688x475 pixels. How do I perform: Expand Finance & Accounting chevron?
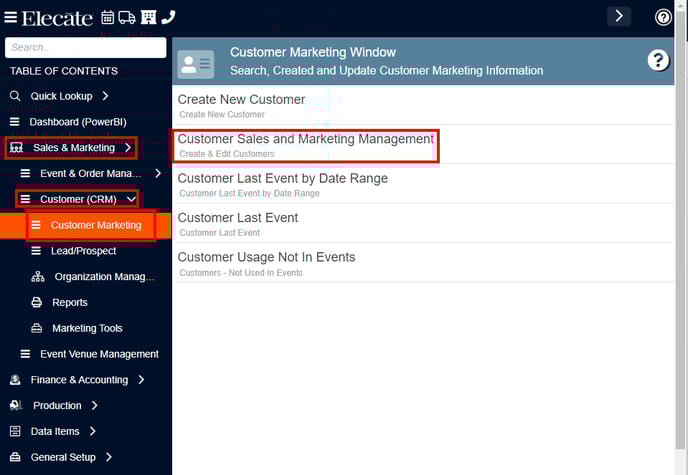141,380
